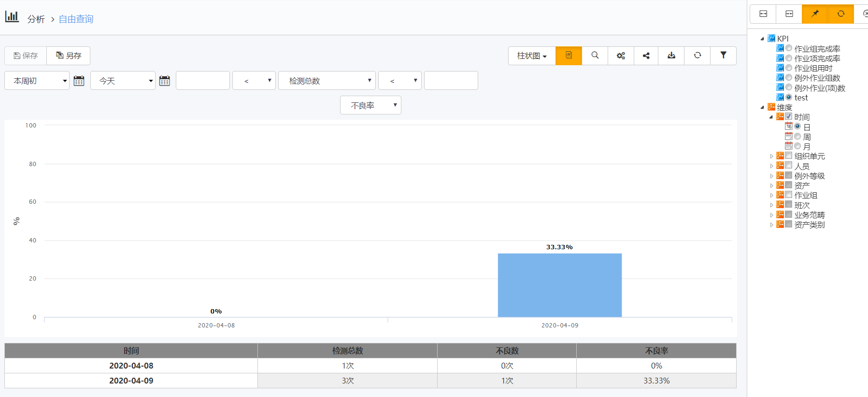Open the start date calendar picker
This screenshot has width=868, height=397.
pyautogui.click(x=79, y=81)
